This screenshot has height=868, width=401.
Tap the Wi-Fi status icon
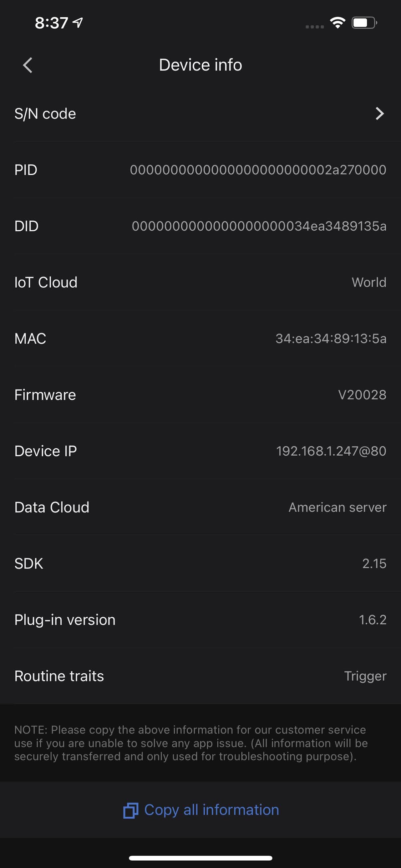click(x=337, y=23)
